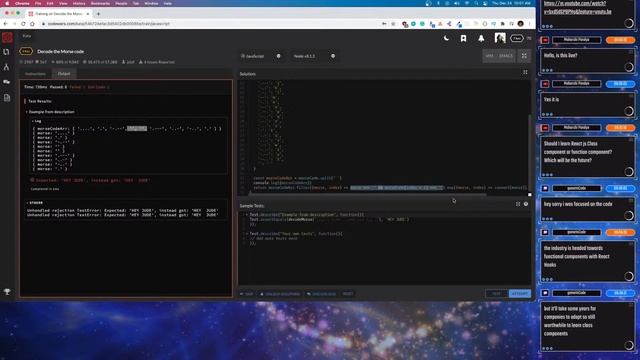
Task: Open the File menu in the menu bar
Action: point(38,3)
